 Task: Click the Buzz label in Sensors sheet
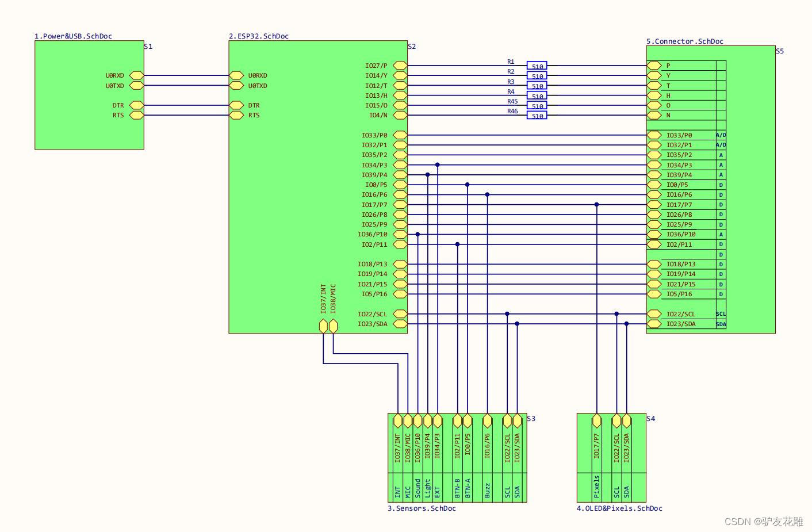[x=487, y=491]
